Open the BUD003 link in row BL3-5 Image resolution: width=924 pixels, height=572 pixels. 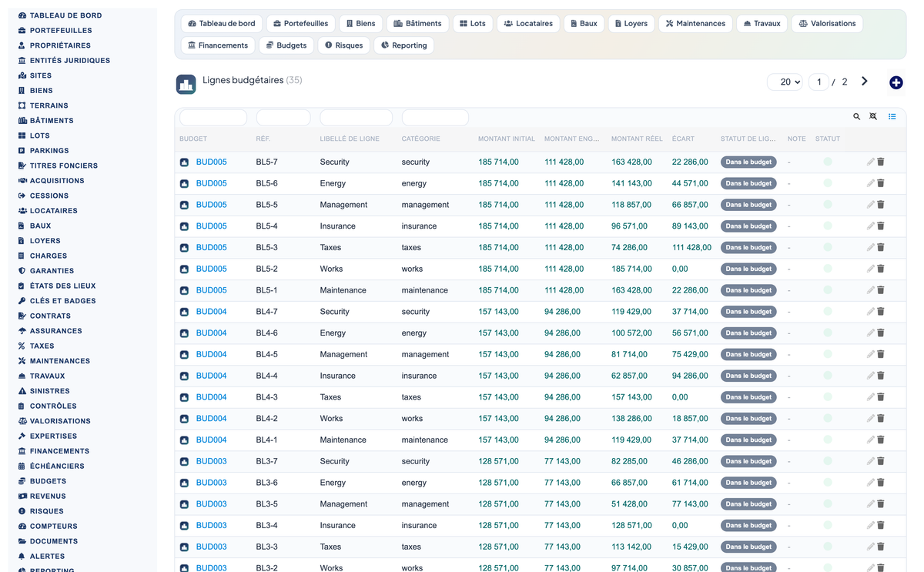[211, 504]
